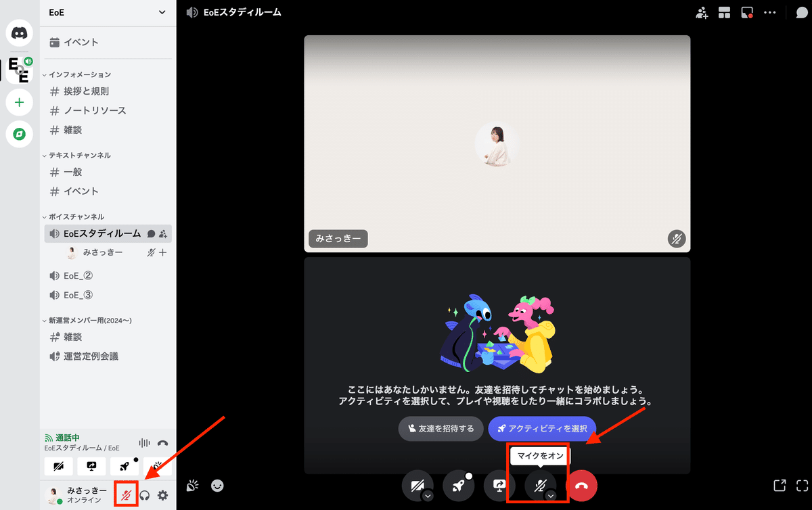Click the green plus add-server icon

tap(19, 103)
